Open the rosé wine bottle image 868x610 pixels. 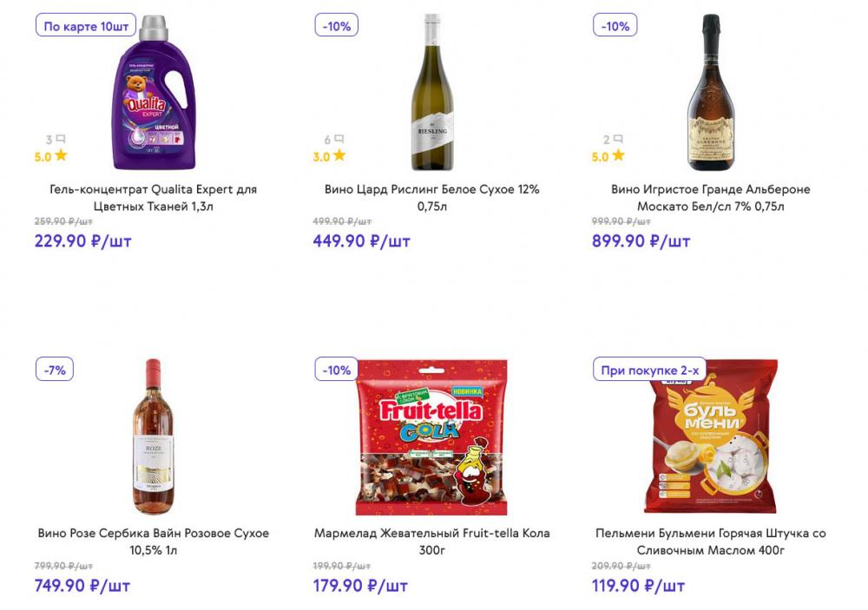point(154,437)
